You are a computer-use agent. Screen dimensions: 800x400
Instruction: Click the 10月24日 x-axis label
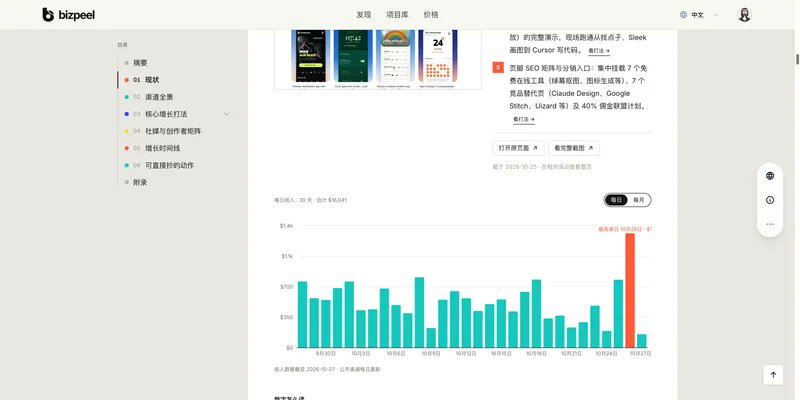tap(607, 354)
